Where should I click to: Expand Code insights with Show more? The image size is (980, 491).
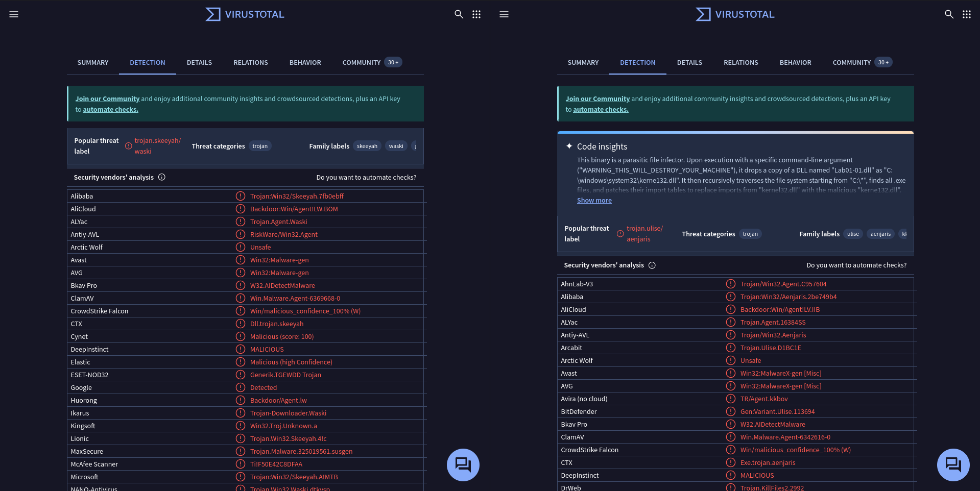[594, 201]
